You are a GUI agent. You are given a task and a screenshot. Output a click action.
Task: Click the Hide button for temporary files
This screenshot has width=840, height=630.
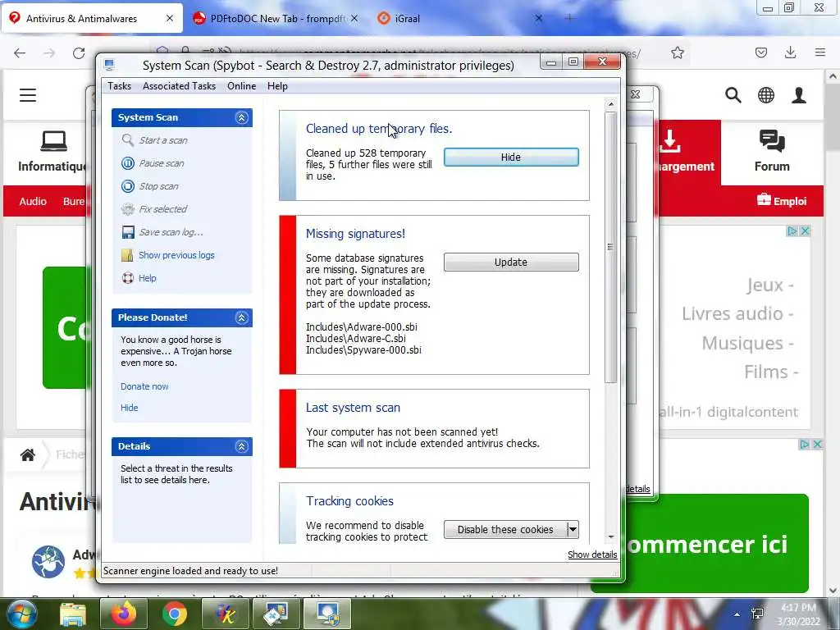coord(511,157)
